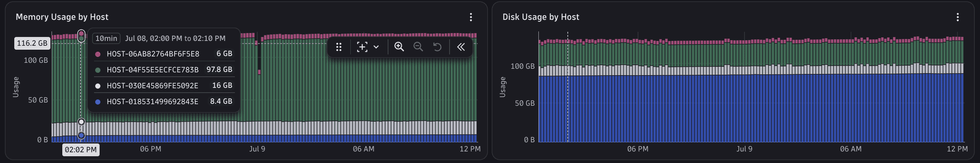
Task: Collapse the chart toolbar with double chevron
Action: click(x=461, y=47)
